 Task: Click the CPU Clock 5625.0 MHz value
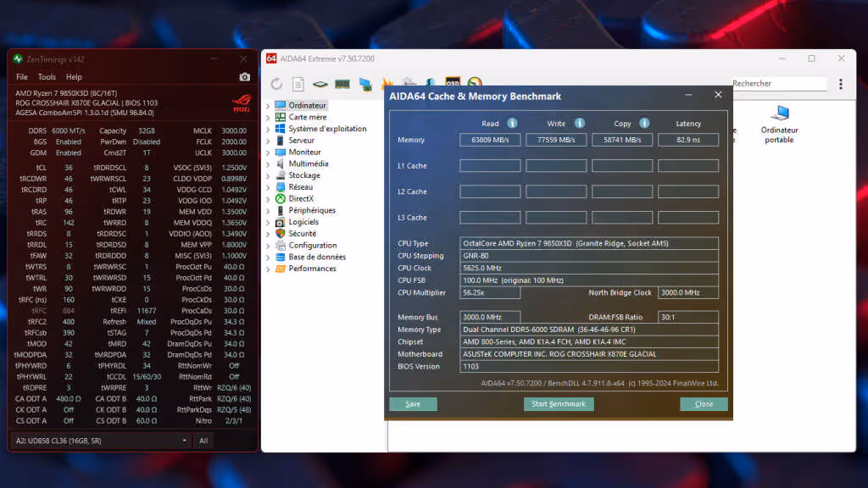click(x=589, y=268)
